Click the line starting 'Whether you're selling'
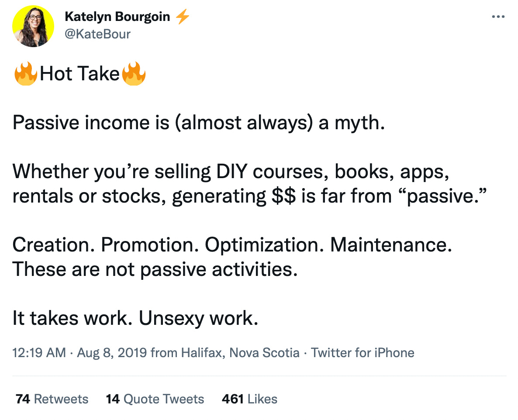518x420 pixels. click(x=231, y=172)
